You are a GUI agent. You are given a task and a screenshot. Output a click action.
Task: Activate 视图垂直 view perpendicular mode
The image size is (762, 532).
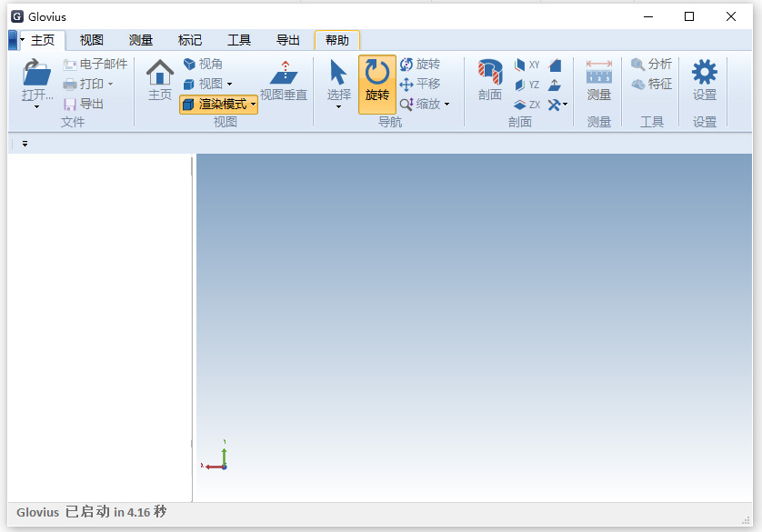tap(284, 80)
